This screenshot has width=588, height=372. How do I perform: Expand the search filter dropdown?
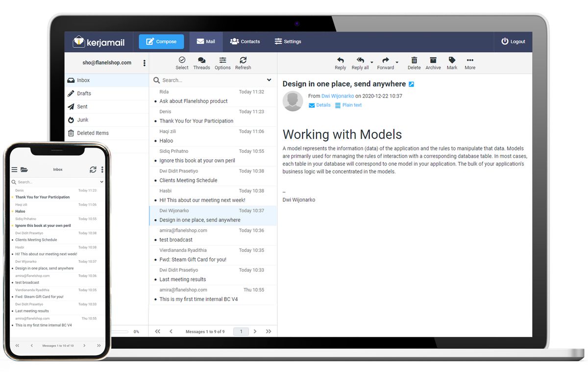(269, 80)
